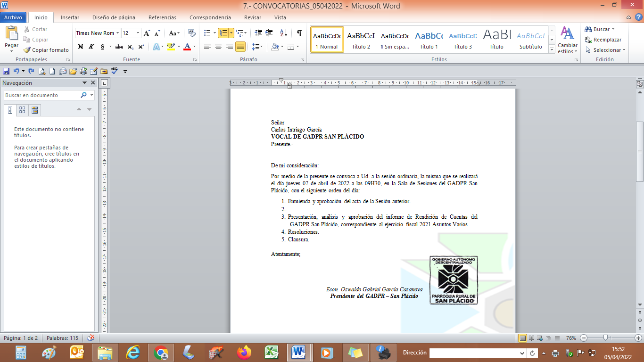Click the Buscar en documento search field
This screenshot has width=644, height=362.
click(41, 95)
